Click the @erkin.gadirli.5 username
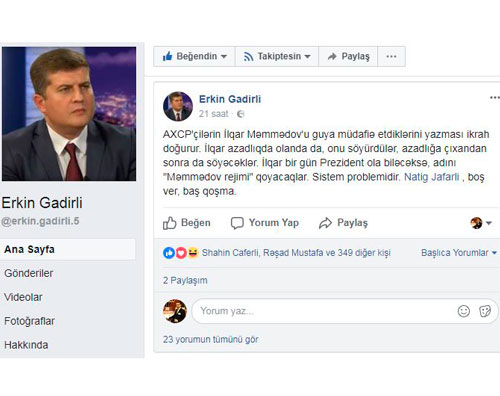This screenshot has height=396, width=500. point(40,221)
